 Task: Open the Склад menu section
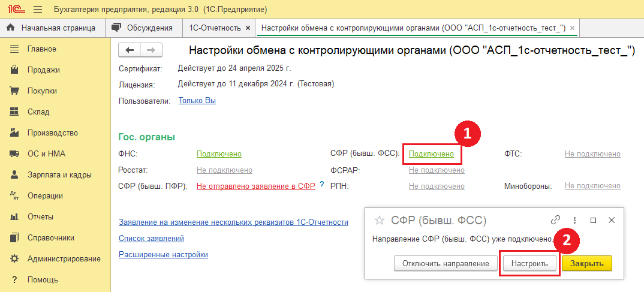[38, 112]
